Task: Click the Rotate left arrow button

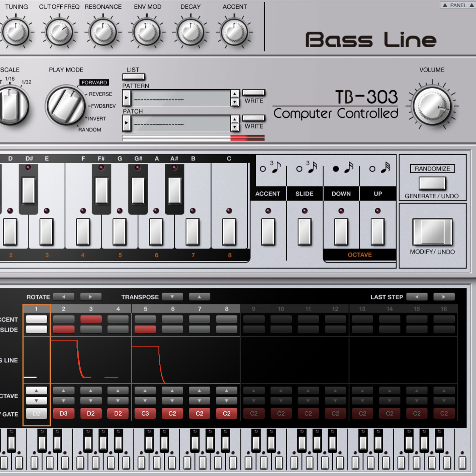Action: tap(64, 297)
